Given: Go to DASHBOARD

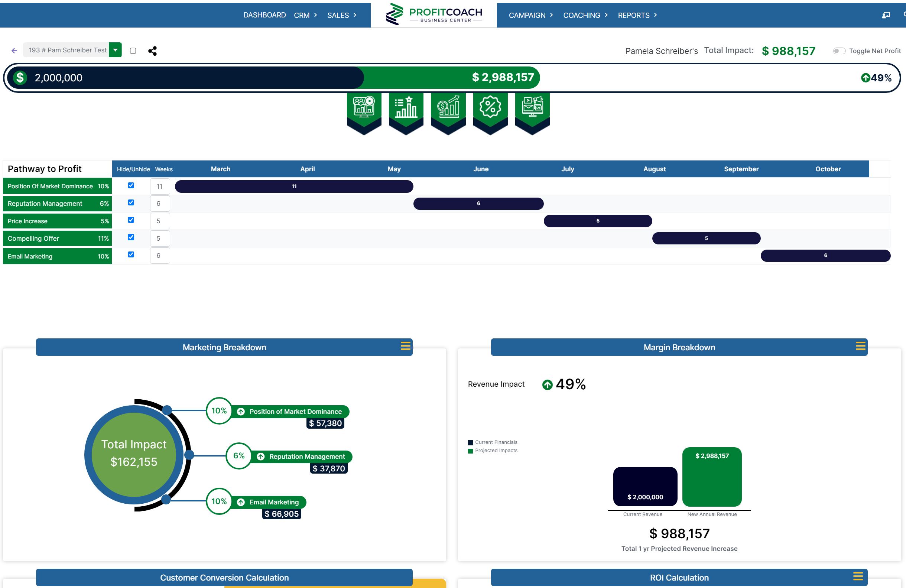Looking at the screenshot, I should 264,15.
